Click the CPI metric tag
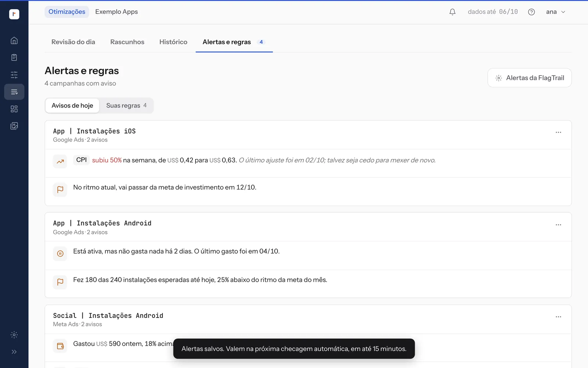This screenshot has width=588, height=368. click(81, 160)
